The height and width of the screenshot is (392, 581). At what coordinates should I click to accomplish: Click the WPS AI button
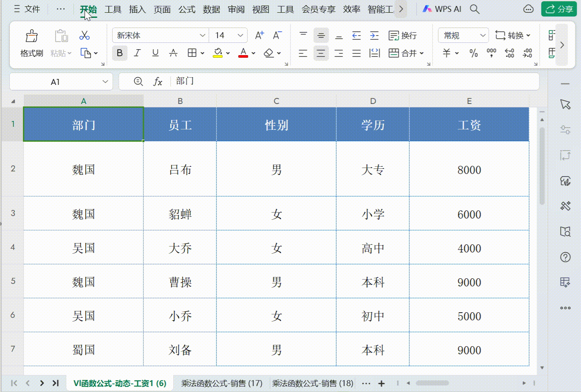tap(442, 9)
